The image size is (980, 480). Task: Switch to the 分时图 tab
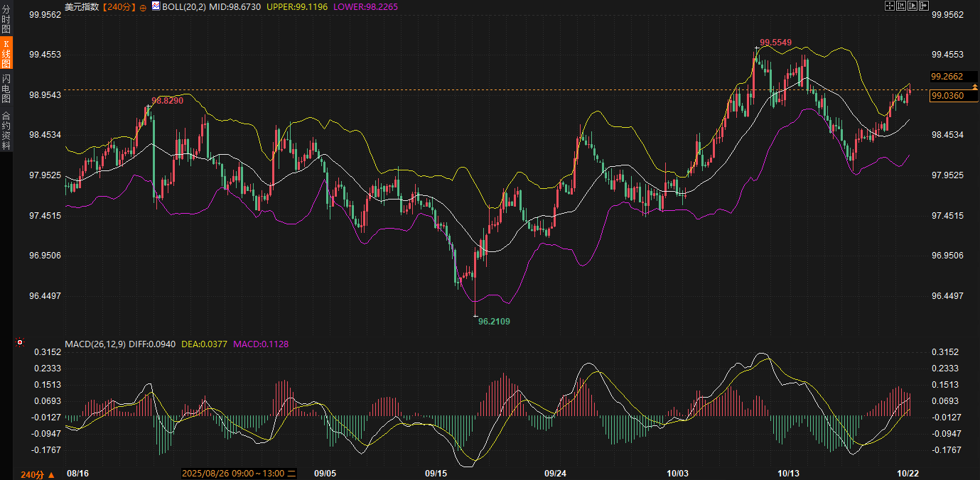pos(6,18)
